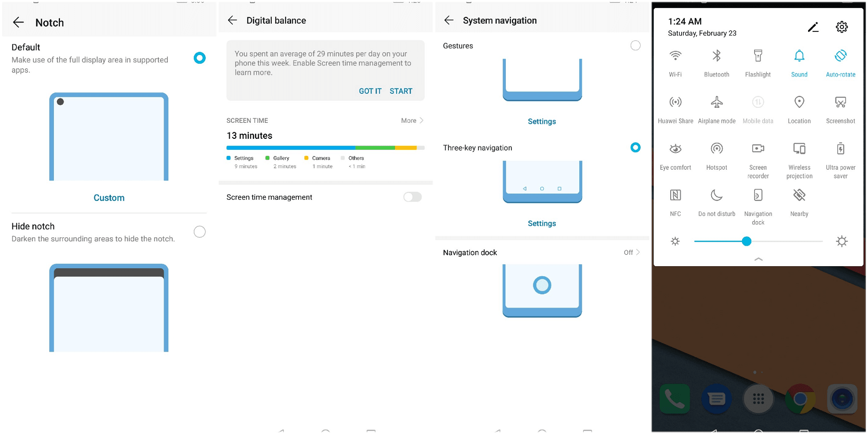Adjust the brightness slider handle

coord(746,241)
